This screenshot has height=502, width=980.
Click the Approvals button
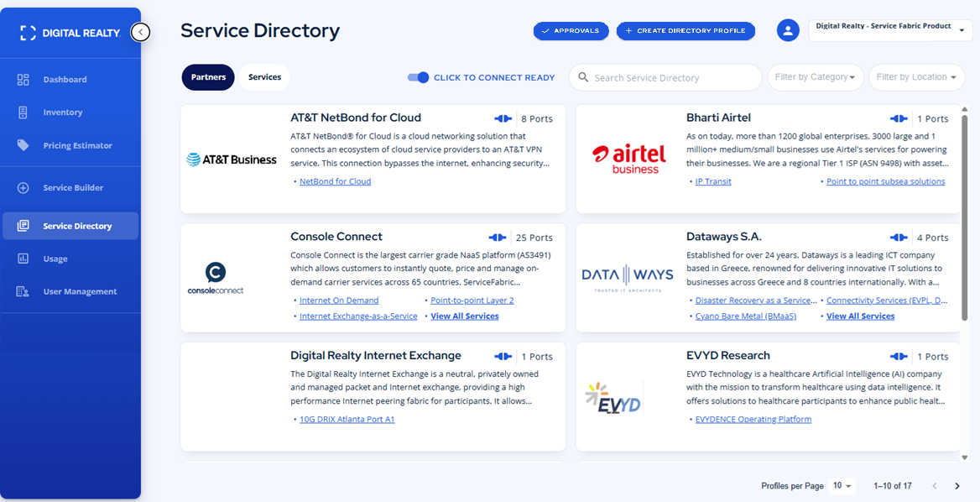click(x=571, y=30)
